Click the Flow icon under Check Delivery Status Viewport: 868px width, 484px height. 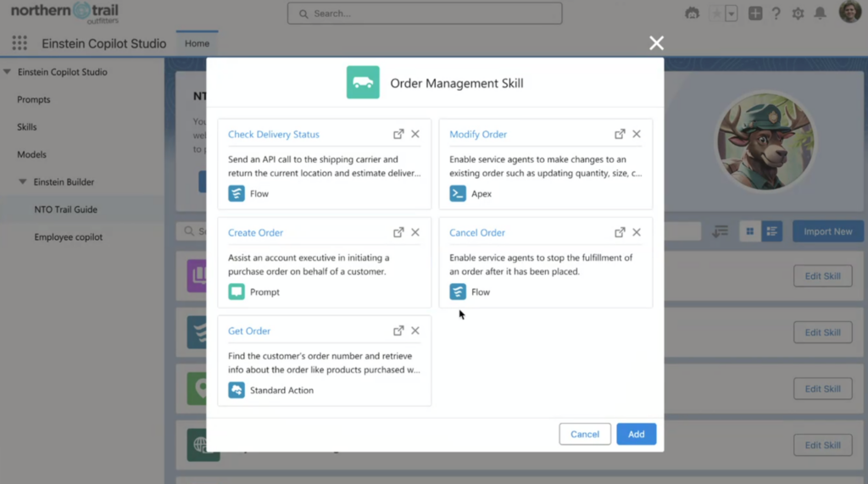pos(236,193)
